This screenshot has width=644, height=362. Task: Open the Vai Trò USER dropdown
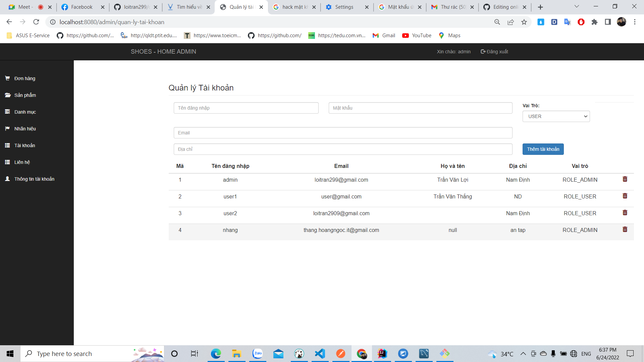click(x=556, y=116)
